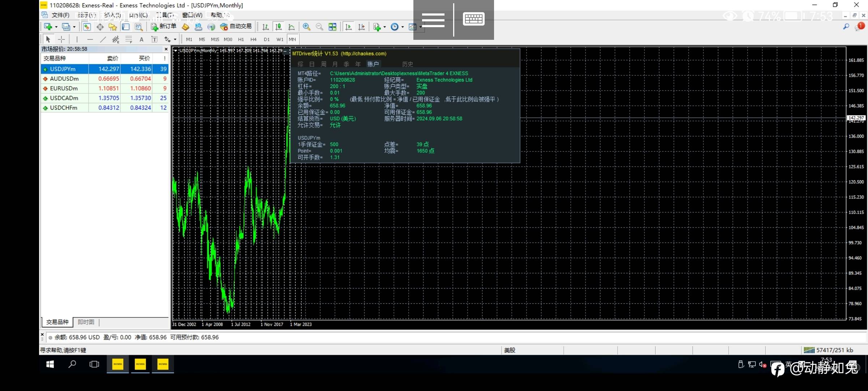Toggle the Market Watch panel button
Viewport: 868px width, 391px height.
(x=87, y=26)
